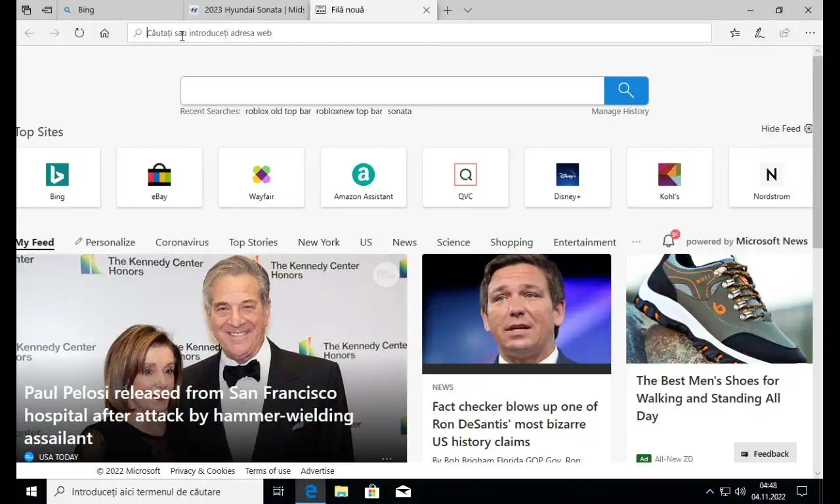
Task: Expand the tab previews chevron
Action: pos(467,10)
